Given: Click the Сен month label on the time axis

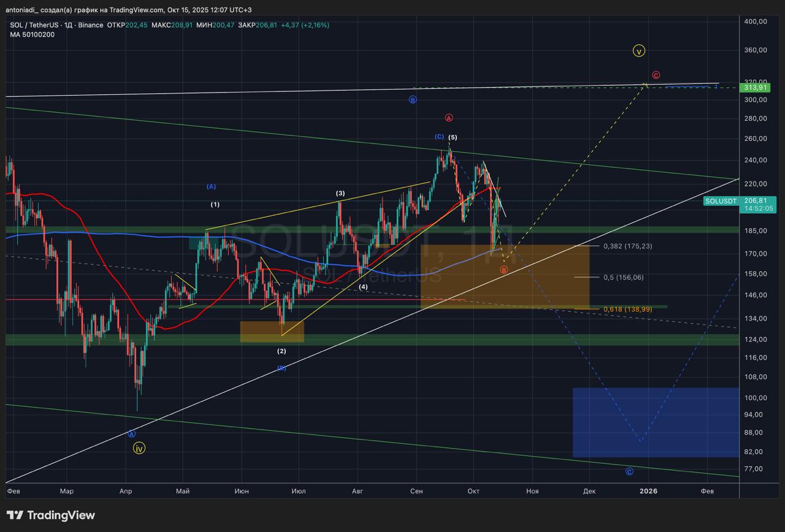Looking at the screenshot, I should [x=416, y=491].
